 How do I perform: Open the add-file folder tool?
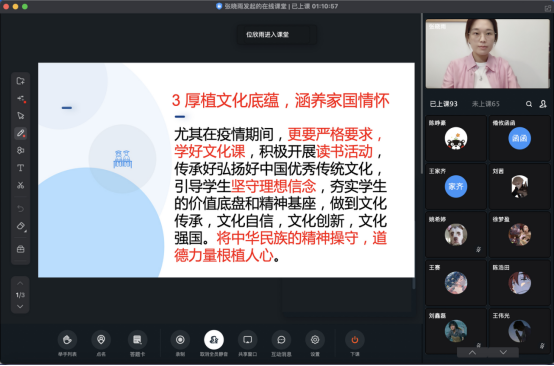point(20,81)
